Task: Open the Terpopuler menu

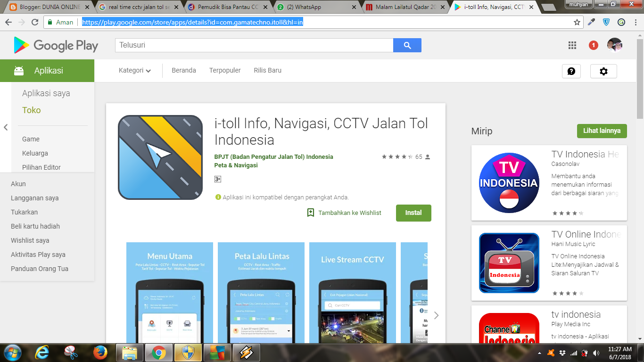Action: tap(225, 70)
